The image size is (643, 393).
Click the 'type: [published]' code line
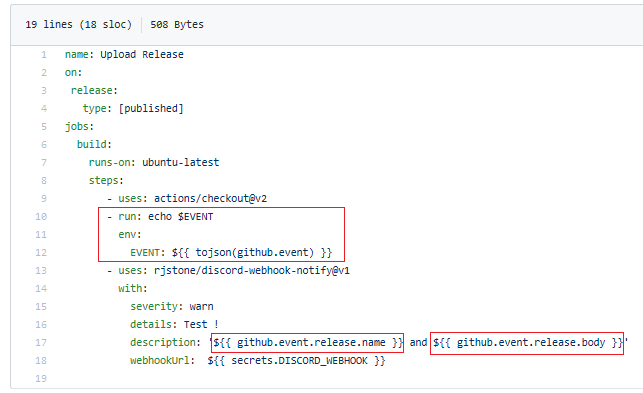(133, 109)
